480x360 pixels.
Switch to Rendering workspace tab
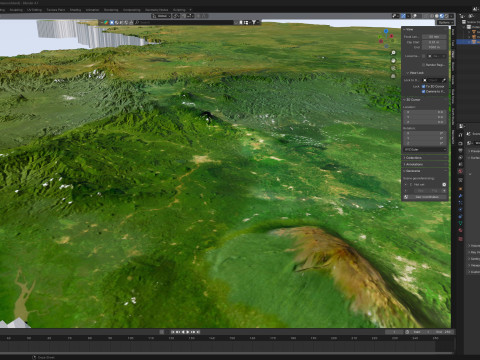pos(111,10)
